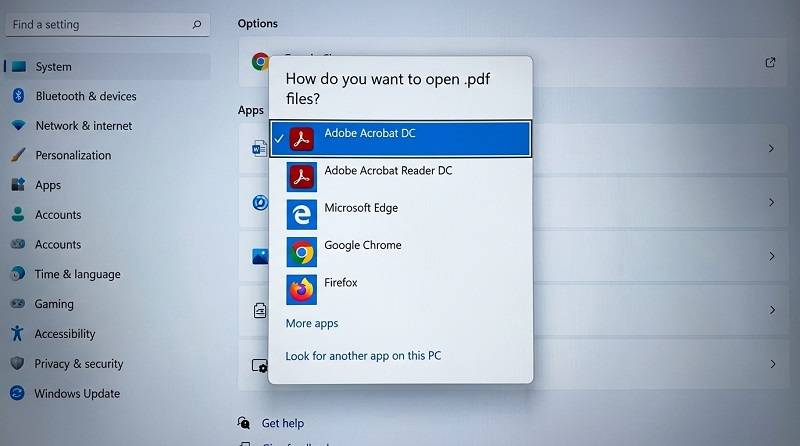Expand the blue circular icon row chevron
Image resolution: width=800 pixels, height=446 pixels.
[771, 203]
